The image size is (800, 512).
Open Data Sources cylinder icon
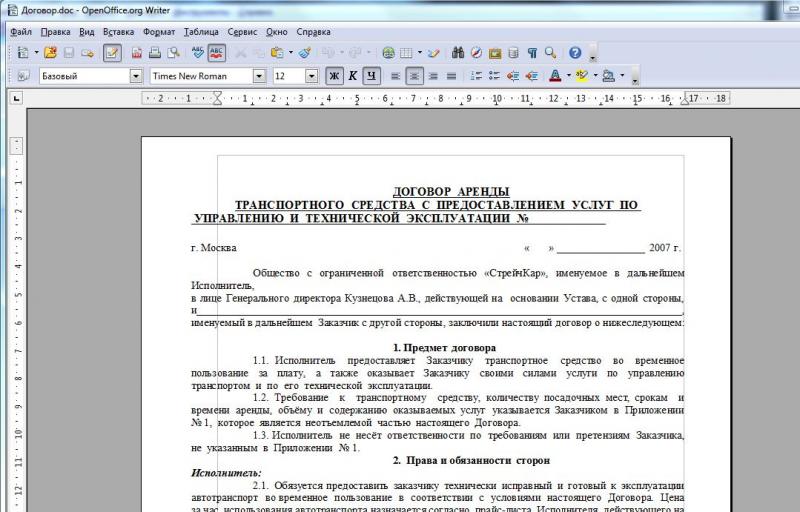tap(514, 53)
